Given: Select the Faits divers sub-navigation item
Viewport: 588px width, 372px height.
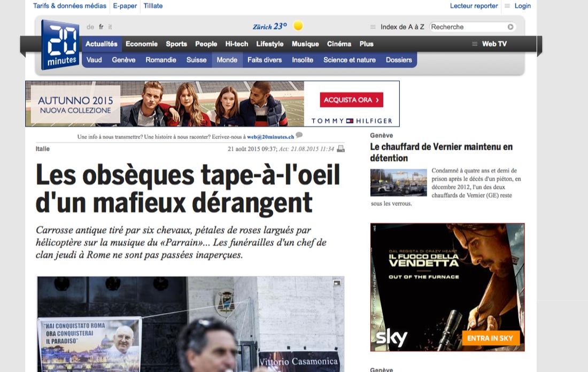Looking at the screenshot, I should pyautogui.click(x=265, y=60).
